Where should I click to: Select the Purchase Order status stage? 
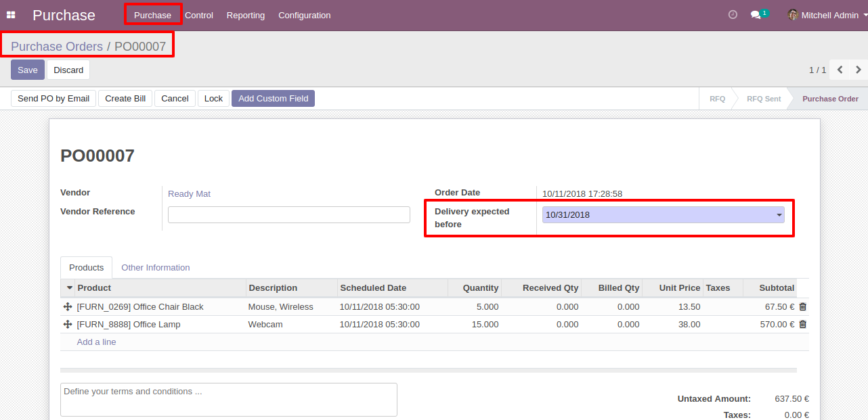830,99
